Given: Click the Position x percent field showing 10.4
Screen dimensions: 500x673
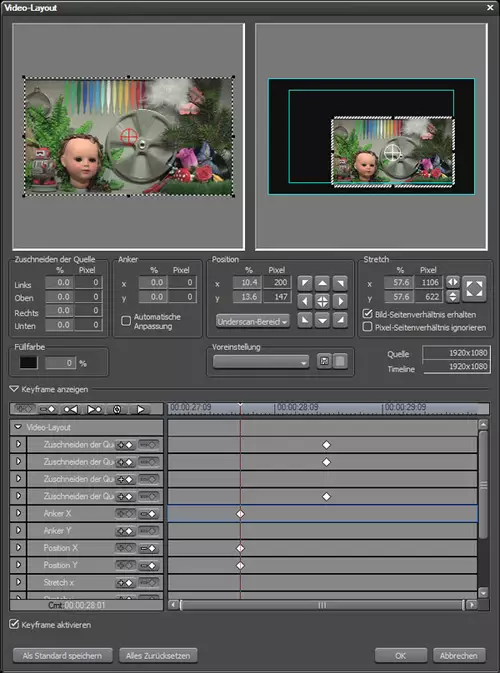Looking at the screenshot, I should pos(247,282).
